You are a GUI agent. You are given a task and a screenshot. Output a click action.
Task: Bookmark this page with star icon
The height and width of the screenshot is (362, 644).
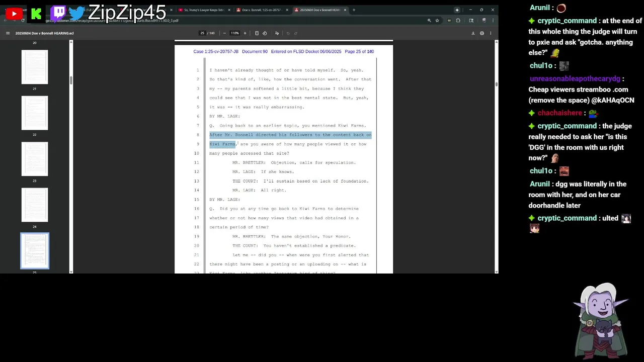[437, 21]
